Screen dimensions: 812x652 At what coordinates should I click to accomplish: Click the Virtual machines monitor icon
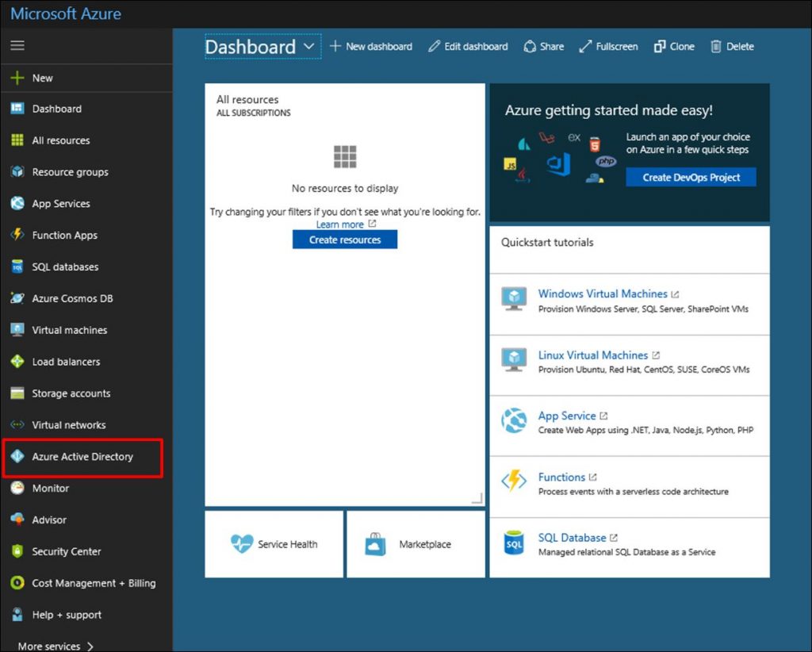(17, 329)
